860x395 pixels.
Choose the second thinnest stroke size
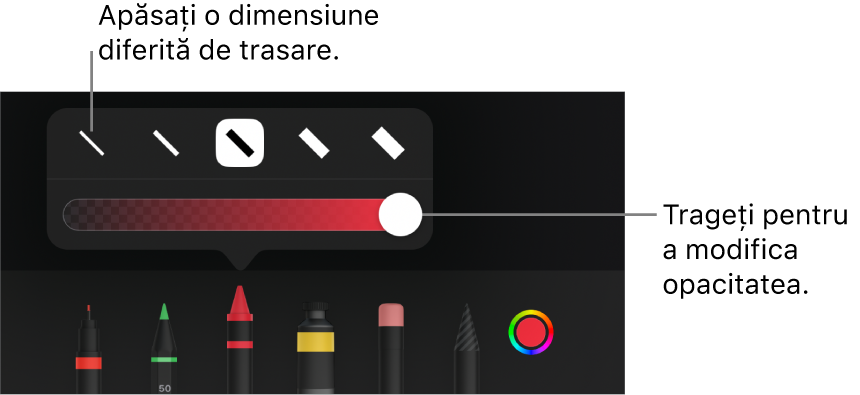(166, 143)
